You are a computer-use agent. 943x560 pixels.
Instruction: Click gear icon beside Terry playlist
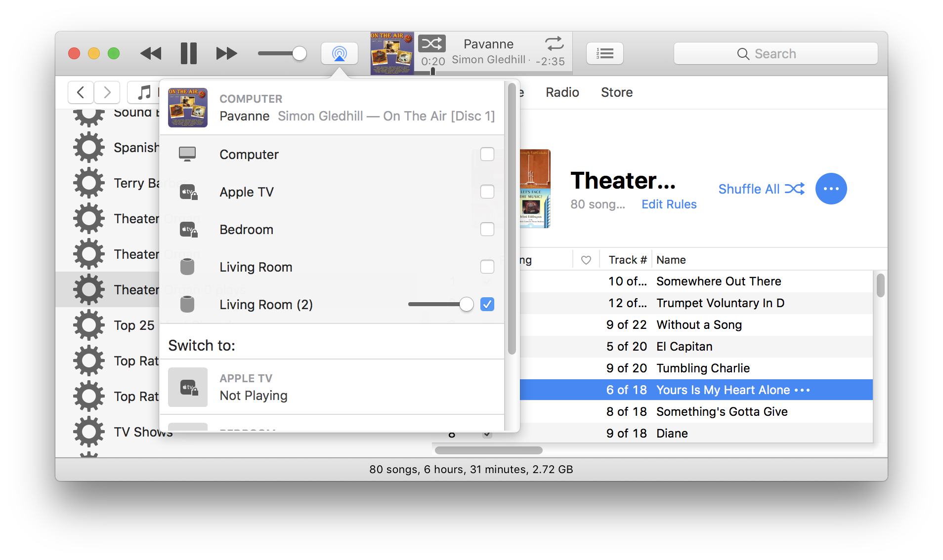tap(89, 183)
